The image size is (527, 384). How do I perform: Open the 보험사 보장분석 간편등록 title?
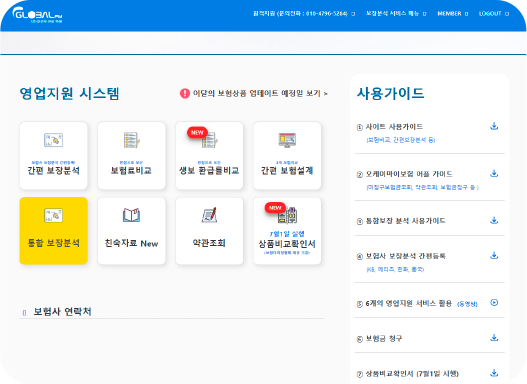pyautogui.click(x=405, y=256)
